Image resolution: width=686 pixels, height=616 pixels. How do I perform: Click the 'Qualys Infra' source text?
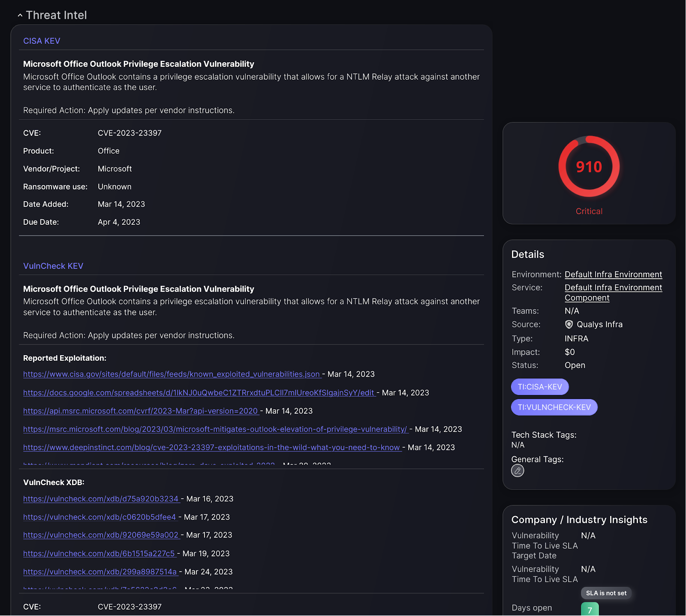coord(599,325)
